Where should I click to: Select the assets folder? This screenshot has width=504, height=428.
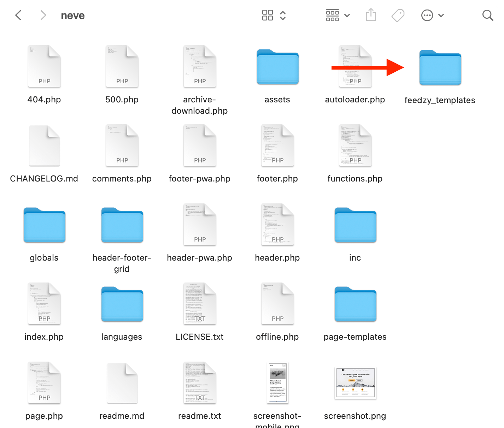[x=277, y=67]
